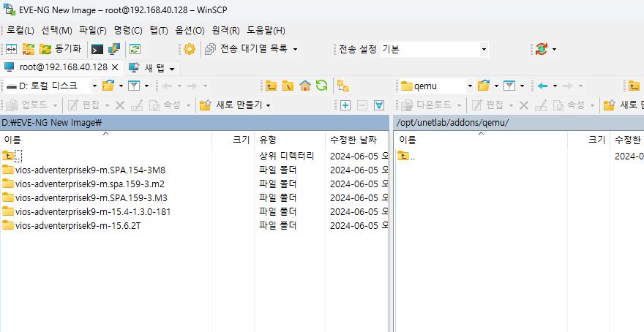Toggle the local directory tree icon
Image resolution: width=644 pixels, height=332 pixels.
click(343, 86)
